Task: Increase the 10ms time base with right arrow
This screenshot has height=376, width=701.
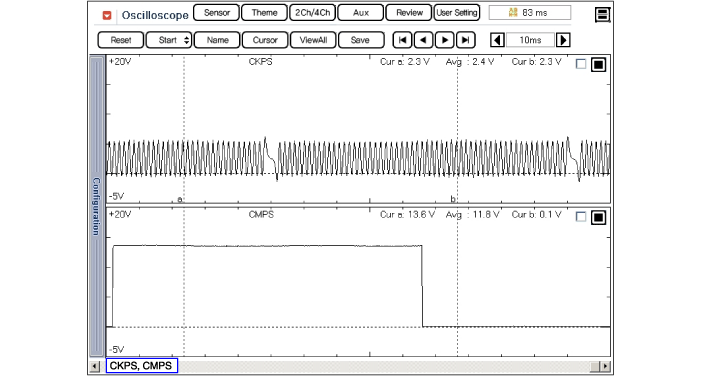Action: [x=563, y=40]
